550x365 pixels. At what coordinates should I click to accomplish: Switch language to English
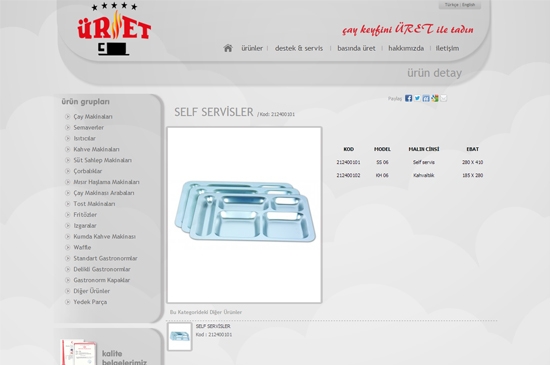(x=468, y=5)
